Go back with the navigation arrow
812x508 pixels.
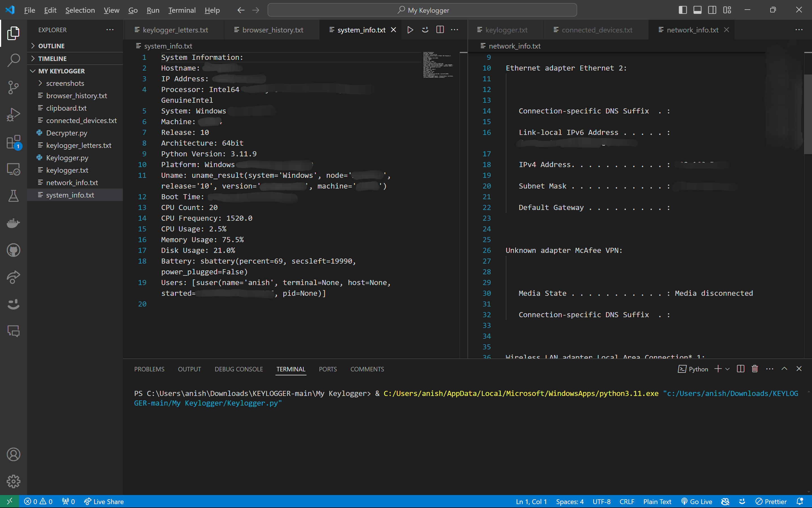[x=240, y=10]
